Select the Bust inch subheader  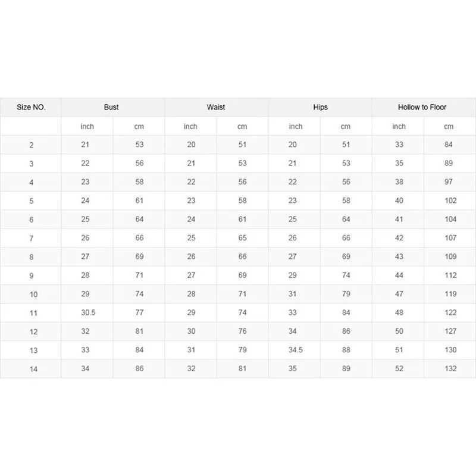point(87,126)
